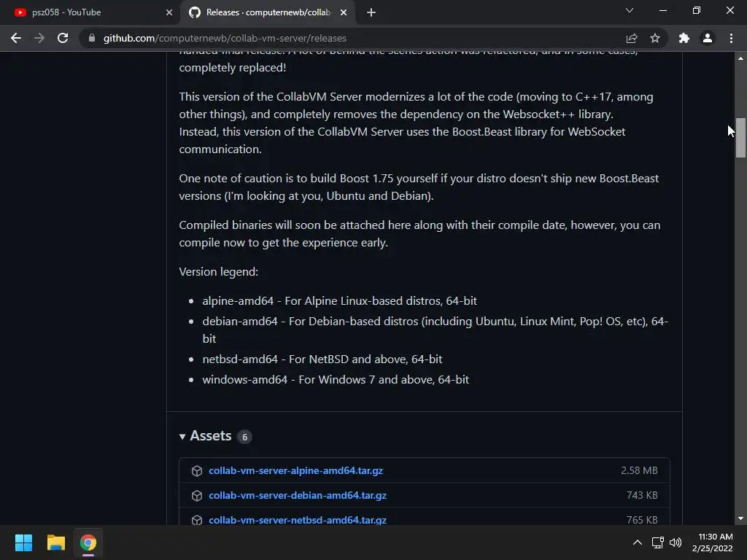Click package icon beside netbsd asset
This screenshot has height=560, width=747.
pyautogui.click(x=197, y=519)
